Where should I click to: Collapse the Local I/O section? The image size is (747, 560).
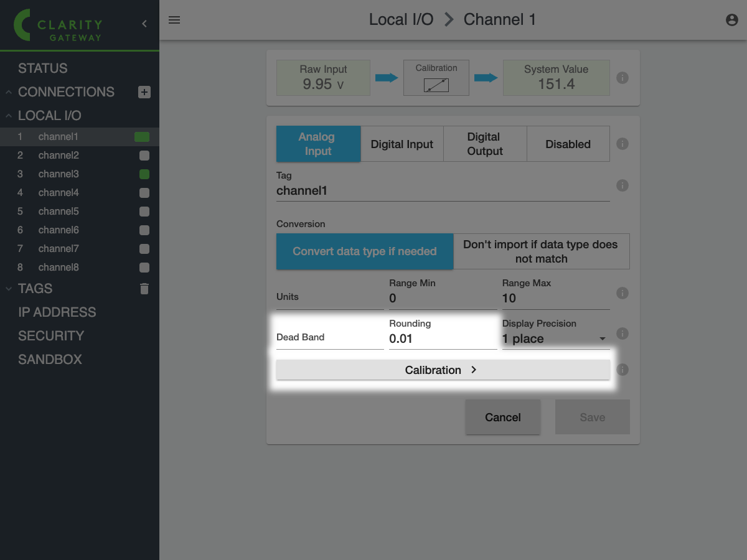[9, 116]
